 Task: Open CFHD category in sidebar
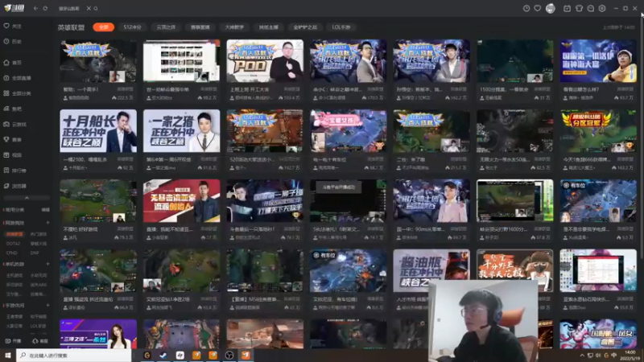pos(11,253)
